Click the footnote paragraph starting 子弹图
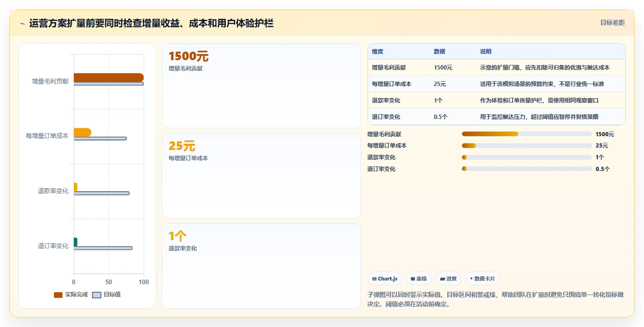The width and height of the screenshot is (644, 327). coord(495,299)
